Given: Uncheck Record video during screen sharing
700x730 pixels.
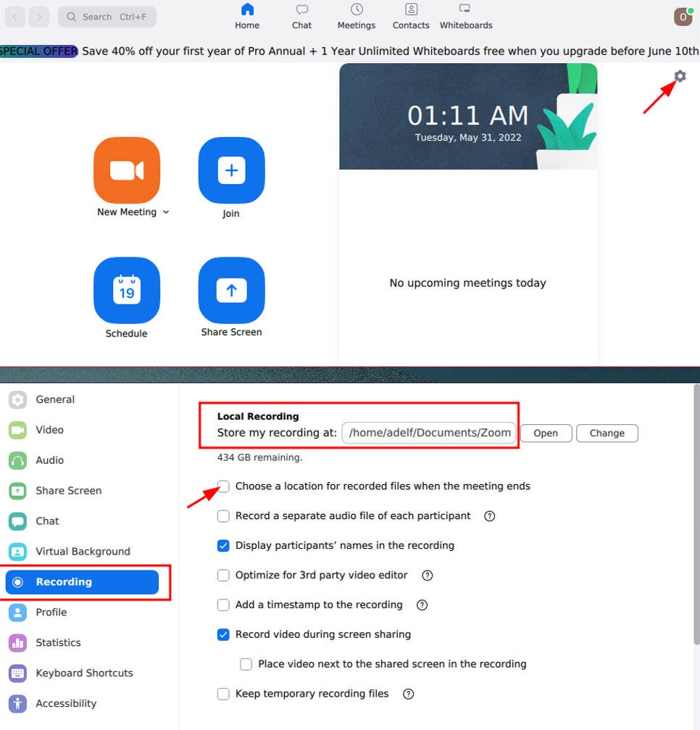Looking at the screenshot, I should pos(223,634).
